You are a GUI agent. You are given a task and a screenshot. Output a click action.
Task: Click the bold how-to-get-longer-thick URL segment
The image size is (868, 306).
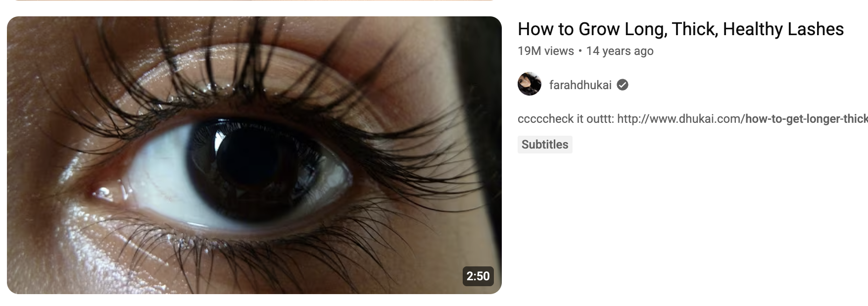pyautogui.click(x=806, y=119)
